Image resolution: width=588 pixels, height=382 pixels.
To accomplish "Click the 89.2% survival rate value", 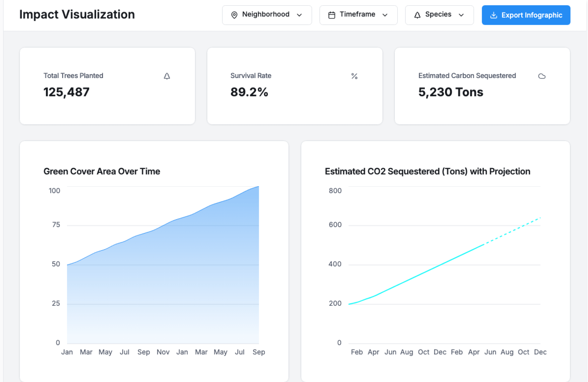I will click(x=249, y=92).
